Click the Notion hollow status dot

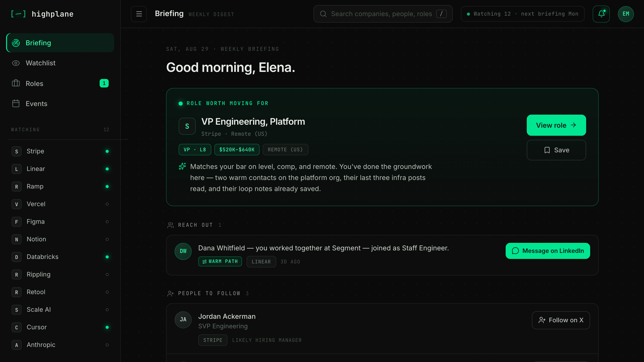pos(107,239)
